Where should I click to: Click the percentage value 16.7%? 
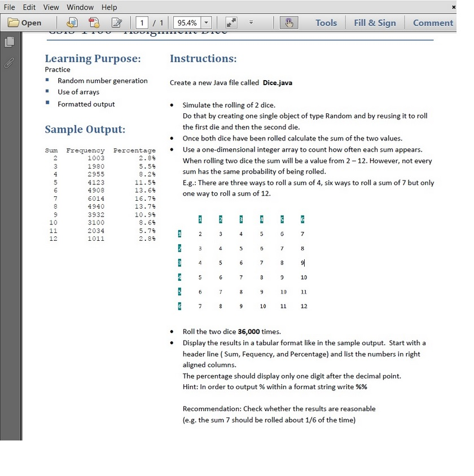145,199
